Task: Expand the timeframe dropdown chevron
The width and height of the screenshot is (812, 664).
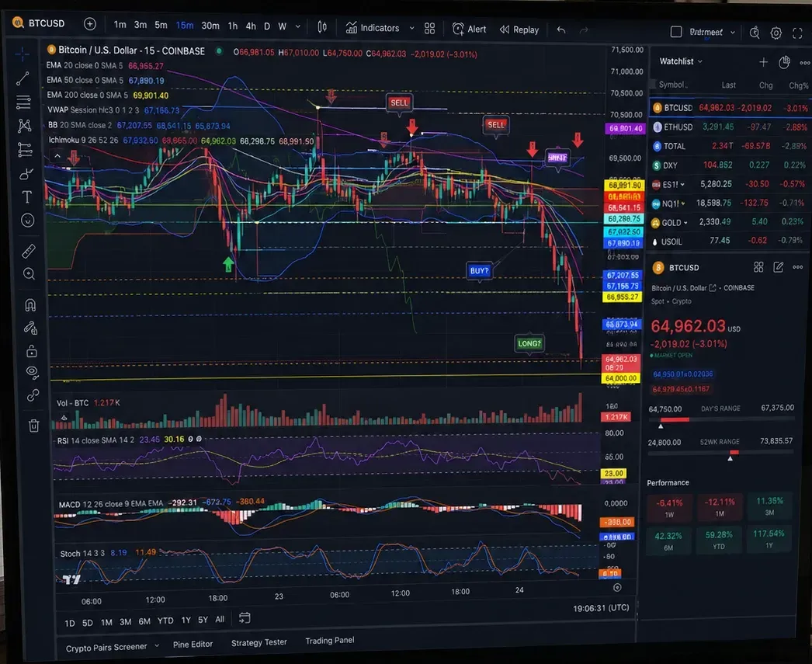Action: coord(298,26)
